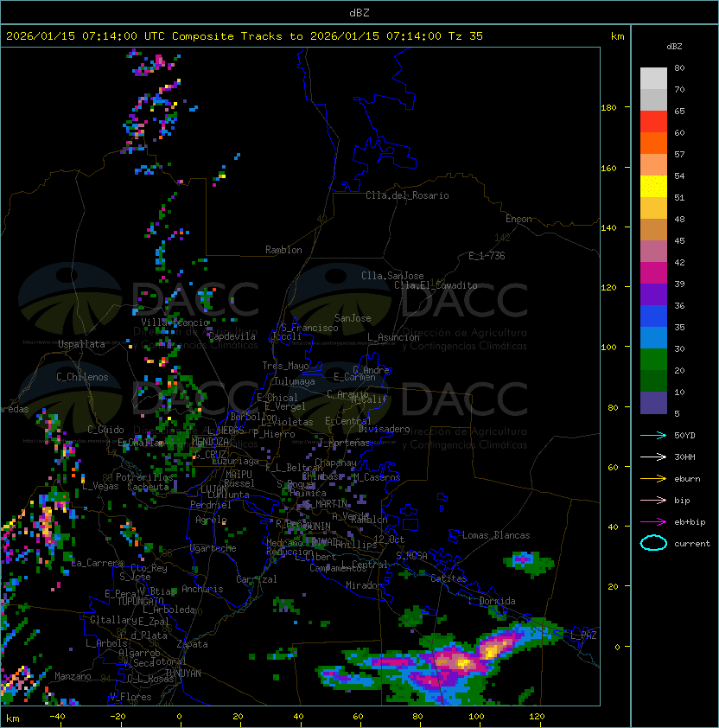Viewport: 719px width, 728px height.
Task: Click the SanJose map label
Action: [x=353, y=318]
